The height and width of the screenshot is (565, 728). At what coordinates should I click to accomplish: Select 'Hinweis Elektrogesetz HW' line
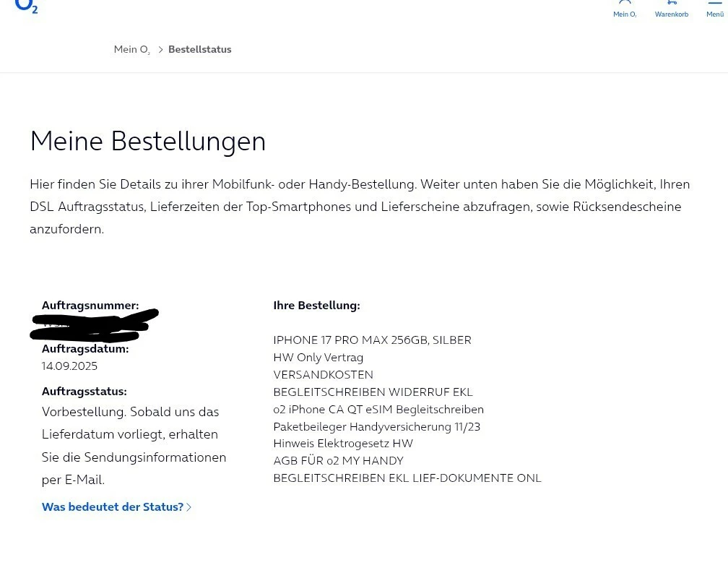coord(343,444)
